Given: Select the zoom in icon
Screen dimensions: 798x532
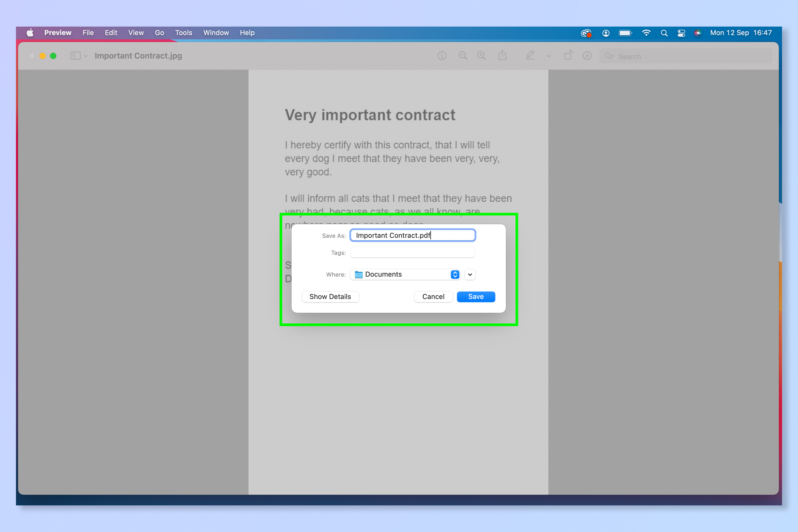Looking at the screenshot, I should 481,56.
